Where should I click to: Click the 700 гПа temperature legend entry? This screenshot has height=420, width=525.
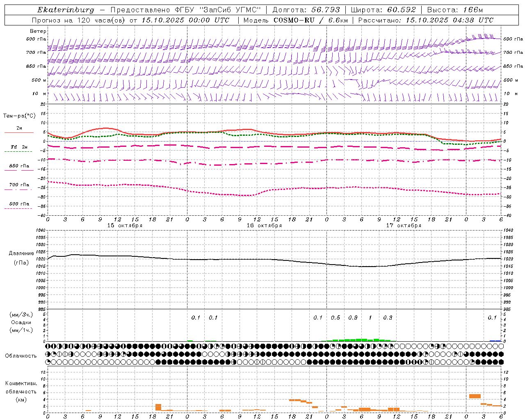(19, 185)
